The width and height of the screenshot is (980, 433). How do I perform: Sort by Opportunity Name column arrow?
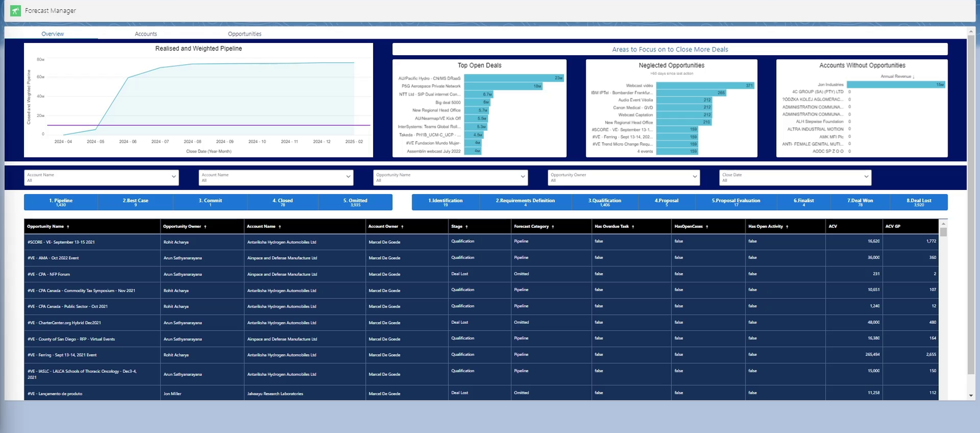tap(68, 227)
